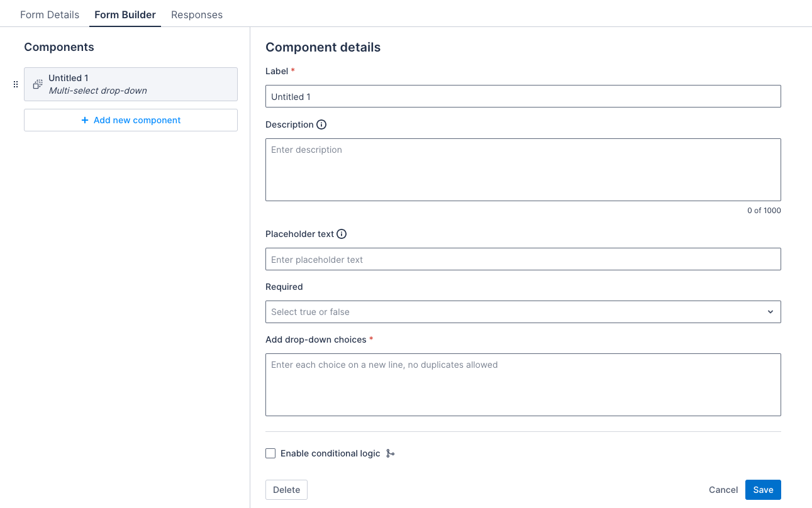812x508 pixels.
Task: Click the conditional logic branch icon
Action: click(x=390, y=453)
